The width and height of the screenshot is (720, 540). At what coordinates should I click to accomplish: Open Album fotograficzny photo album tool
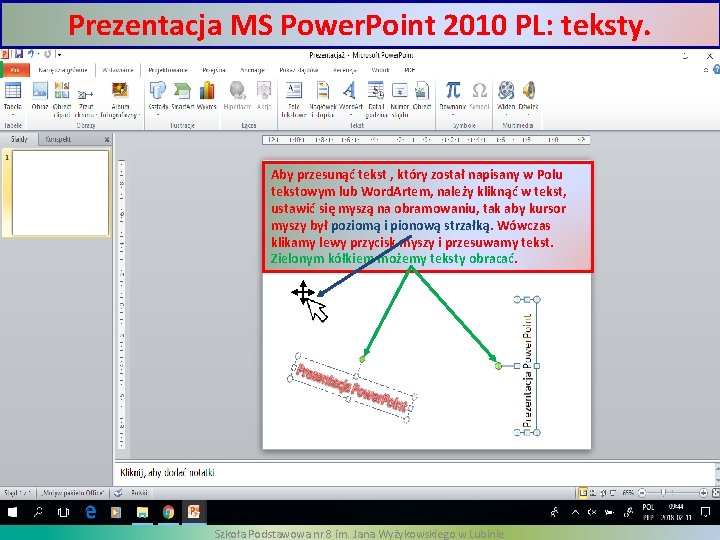120,99
